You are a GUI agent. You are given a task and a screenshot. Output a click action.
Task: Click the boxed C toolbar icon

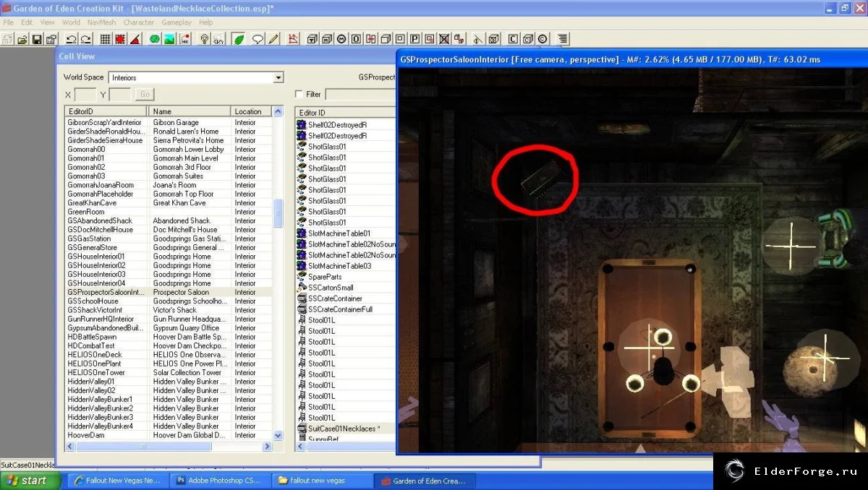tap(513, 39)
